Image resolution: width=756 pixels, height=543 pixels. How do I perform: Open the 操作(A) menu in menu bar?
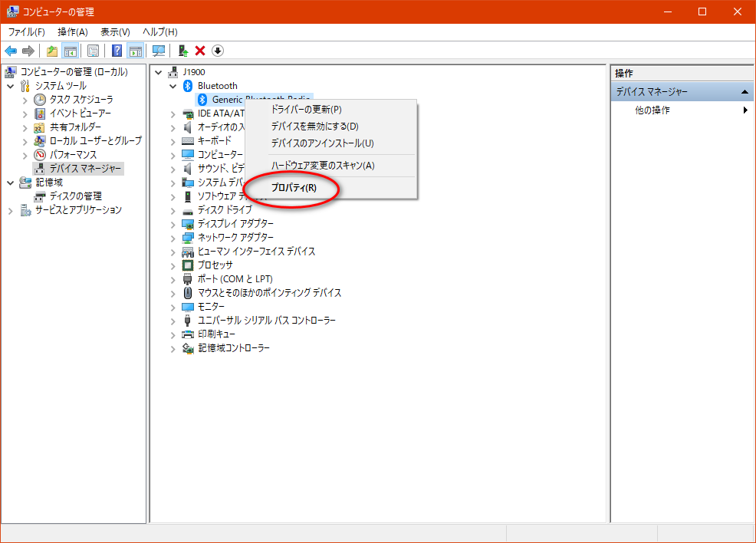click(x=73, y=31)
